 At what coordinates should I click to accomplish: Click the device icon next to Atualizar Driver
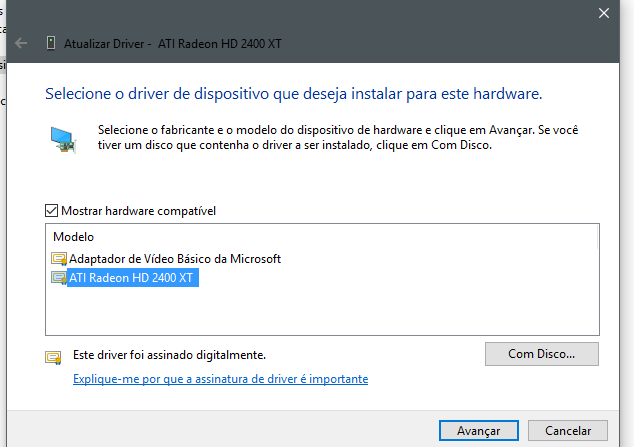(51, 43)
